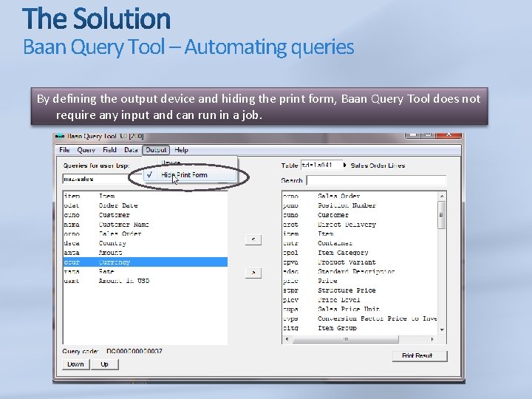Select 'Rate' row in query list
Image resolution: width=532 pixels, height=399 pixels.
(146, 271)
